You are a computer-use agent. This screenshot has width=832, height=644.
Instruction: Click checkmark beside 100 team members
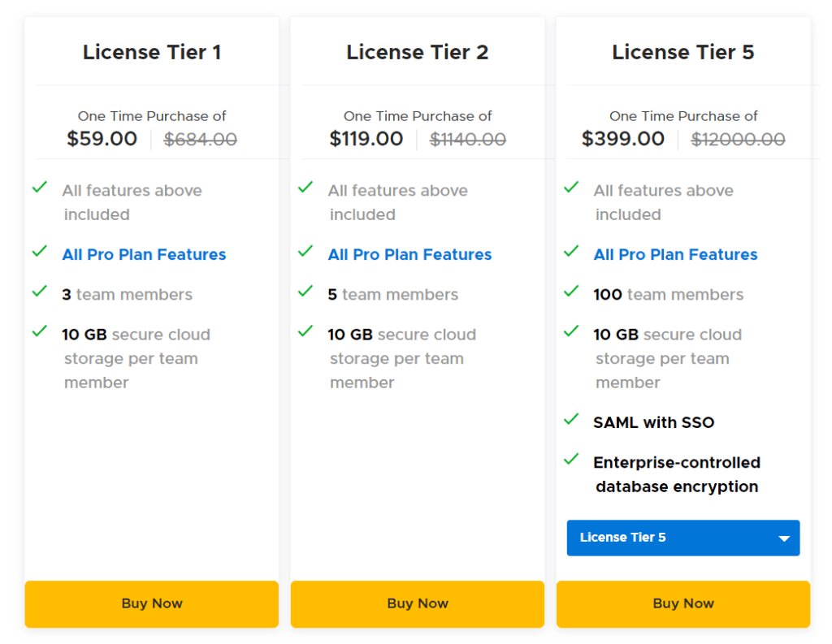570,291
